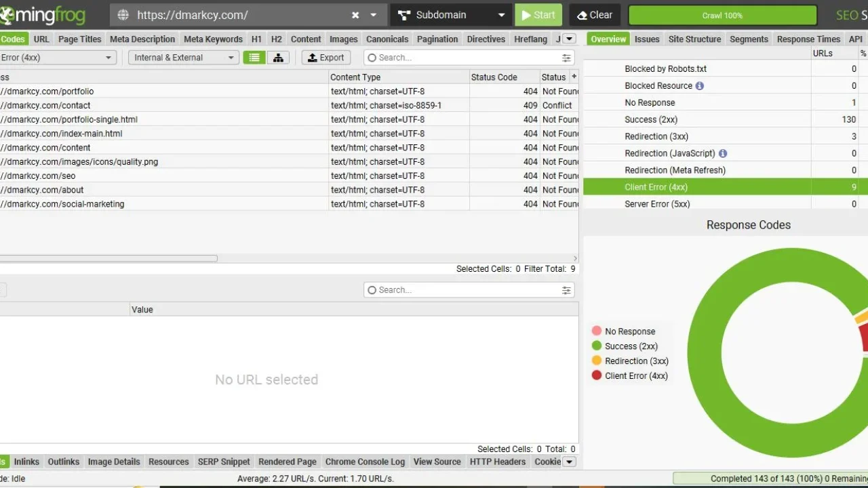868x488 pixels.
Task: Click the Redirection (JavaScript) info icon
Action: 722,153
